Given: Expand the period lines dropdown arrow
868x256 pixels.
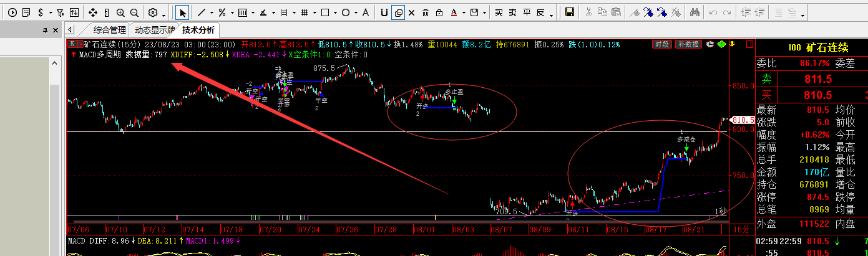Looking at the screenshot, I should tap(253, 13).
